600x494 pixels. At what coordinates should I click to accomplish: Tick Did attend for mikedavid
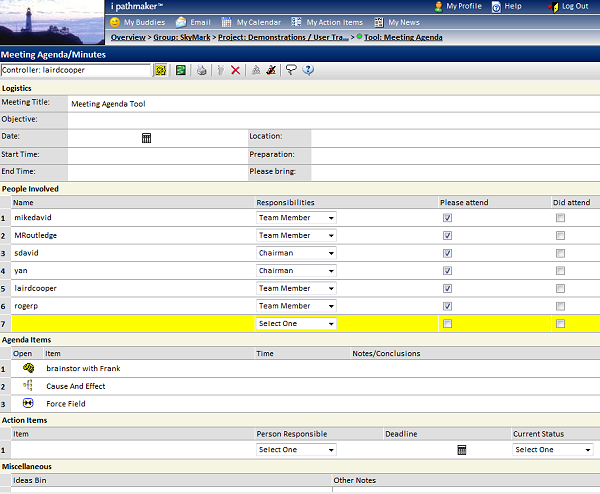click(560, 218)
